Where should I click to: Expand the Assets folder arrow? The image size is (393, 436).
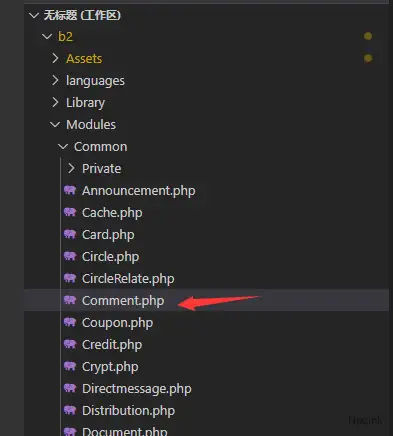(55, 58)
